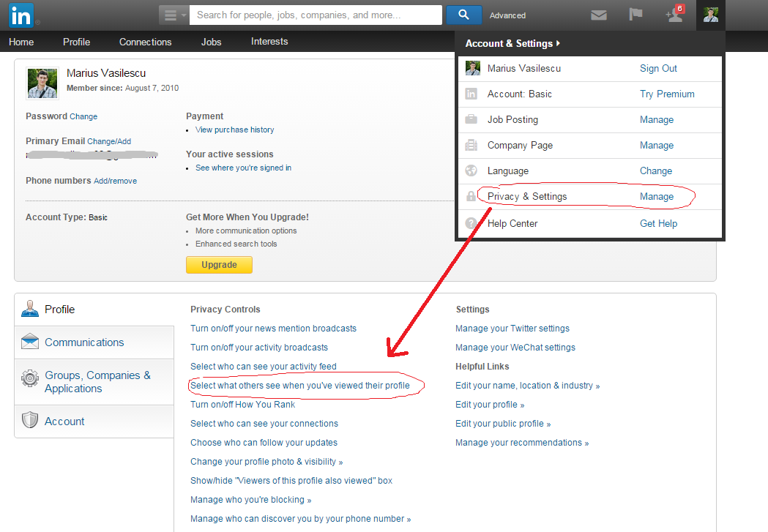Open Manage your Twitter settings
The height and width of the screenshot is (532, 768).
[x=512, y=329]
